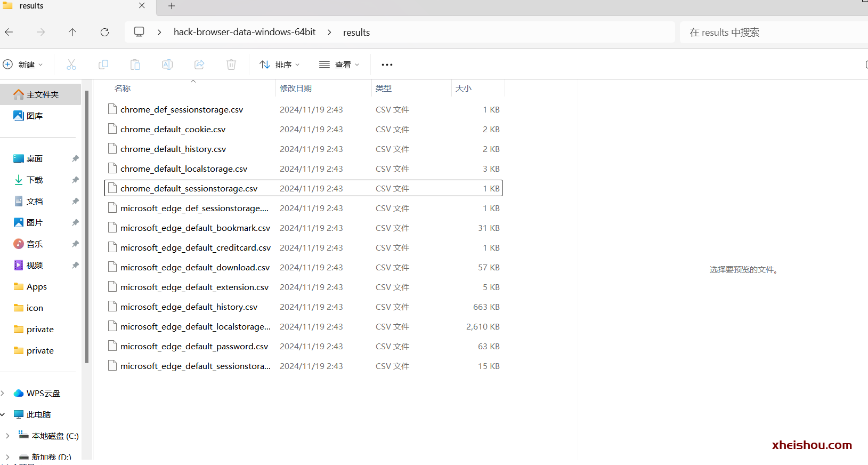Open Documents (文档) in sidebar
This screenshot has width=868, height=465.
(35, 201)
